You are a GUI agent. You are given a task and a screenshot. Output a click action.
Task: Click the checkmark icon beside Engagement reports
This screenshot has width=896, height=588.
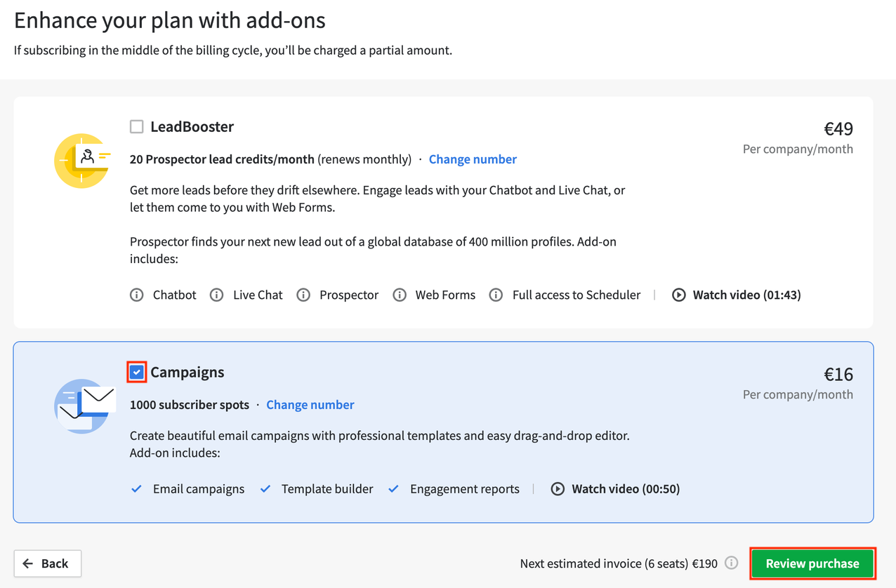click(394, 489)
